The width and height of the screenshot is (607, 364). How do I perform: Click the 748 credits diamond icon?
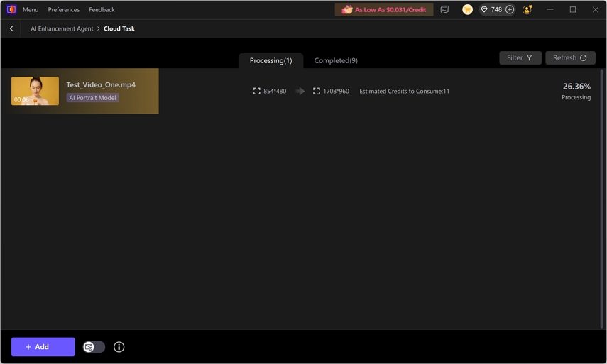point(484,10)
